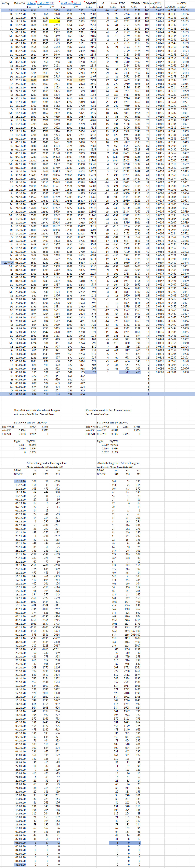Select the yellow highlighted cell containing 0
Screen dimensions: 195x868
point(54,21)
